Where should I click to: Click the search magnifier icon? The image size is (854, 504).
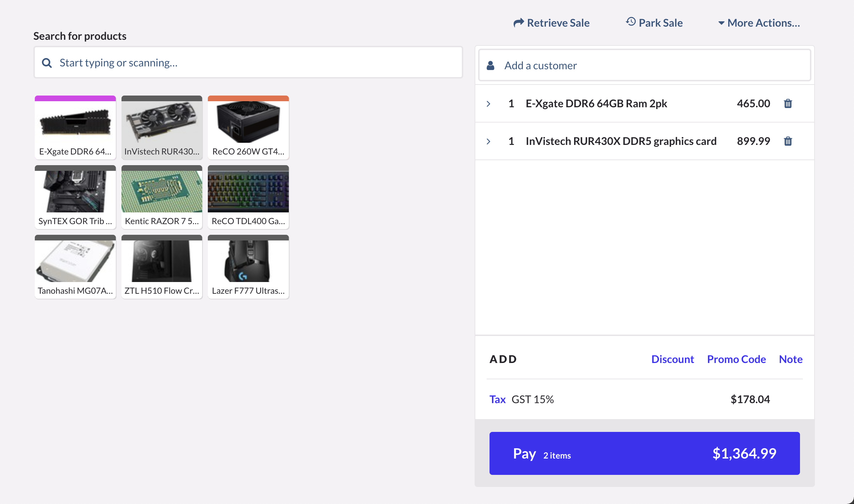47,63
